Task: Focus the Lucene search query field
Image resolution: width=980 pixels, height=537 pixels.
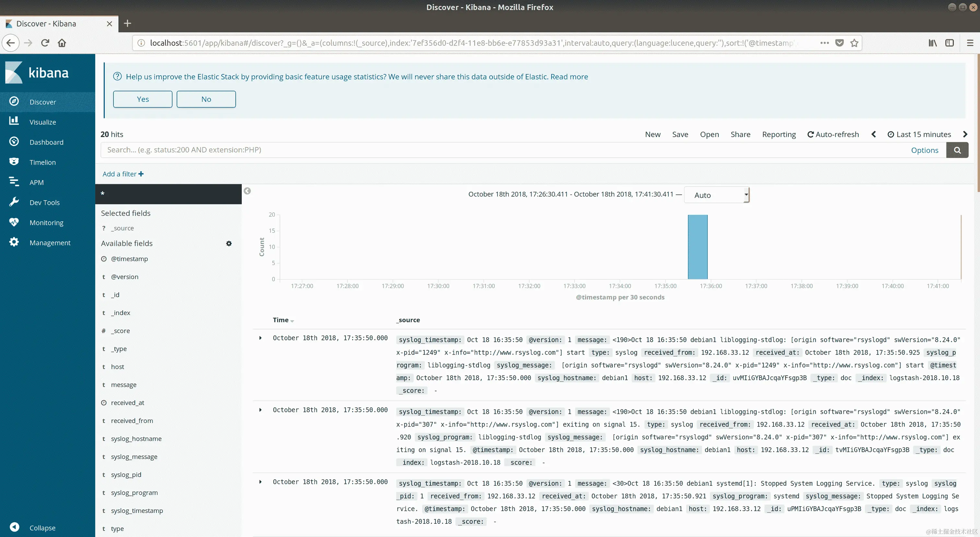Action: (495, 150)
